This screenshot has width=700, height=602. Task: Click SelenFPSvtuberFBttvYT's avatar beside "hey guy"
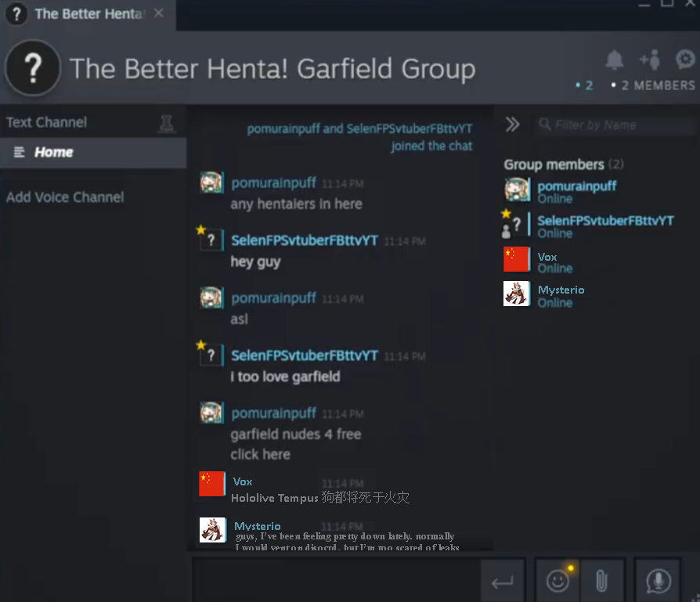pyautogui.click(x=211, y=240)
